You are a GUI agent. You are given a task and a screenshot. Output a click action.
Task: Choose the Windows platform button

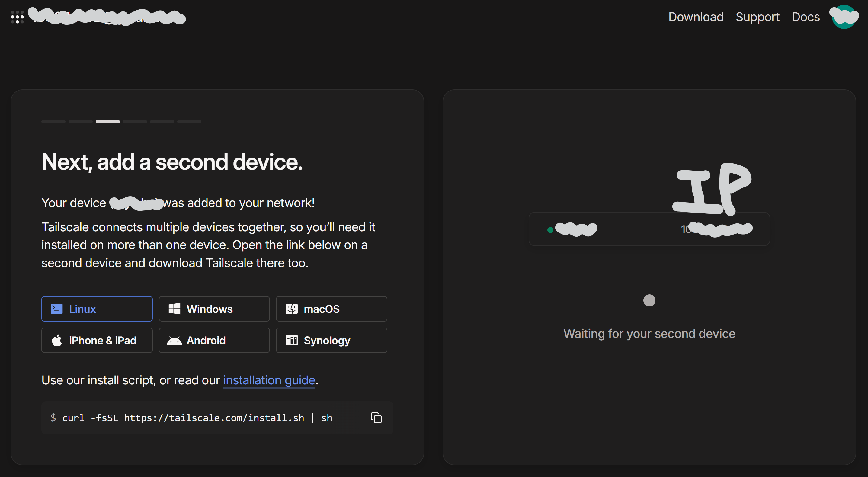click(214, 309)
